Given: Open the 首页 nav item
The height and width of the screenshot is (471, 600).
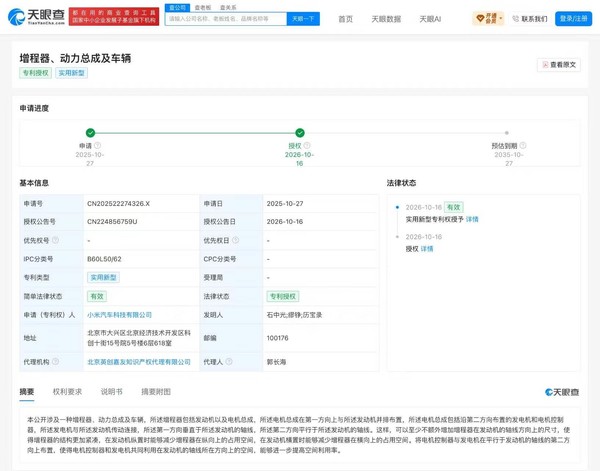Looking at the screenshot, I should 346,19.
